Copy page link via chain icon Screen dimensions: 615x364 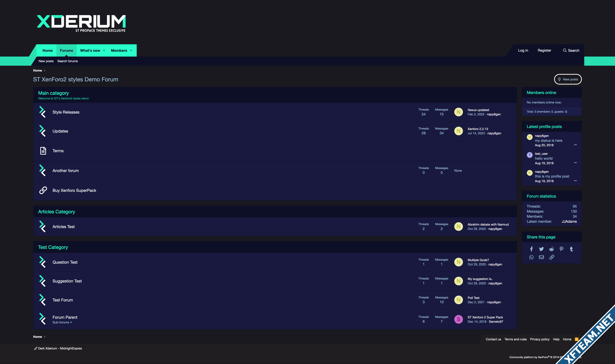pyautogui.click(x=551, y=257)
